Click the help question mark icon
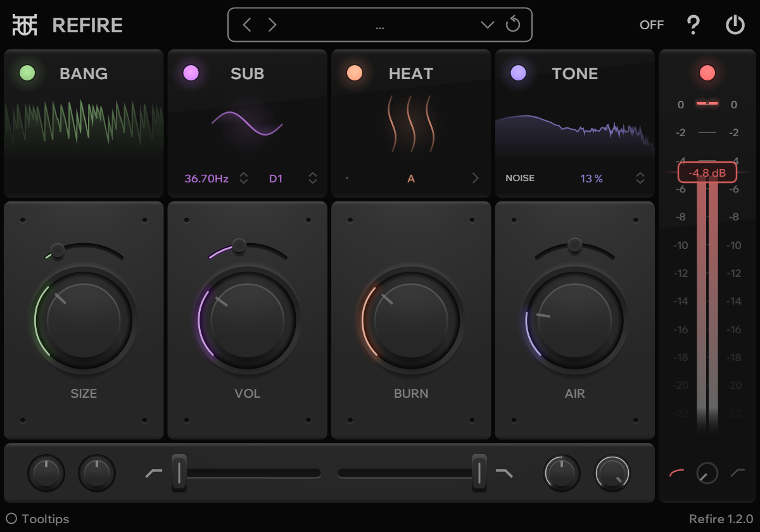Viewport: 760px width, 532px height. click(693, 25)
